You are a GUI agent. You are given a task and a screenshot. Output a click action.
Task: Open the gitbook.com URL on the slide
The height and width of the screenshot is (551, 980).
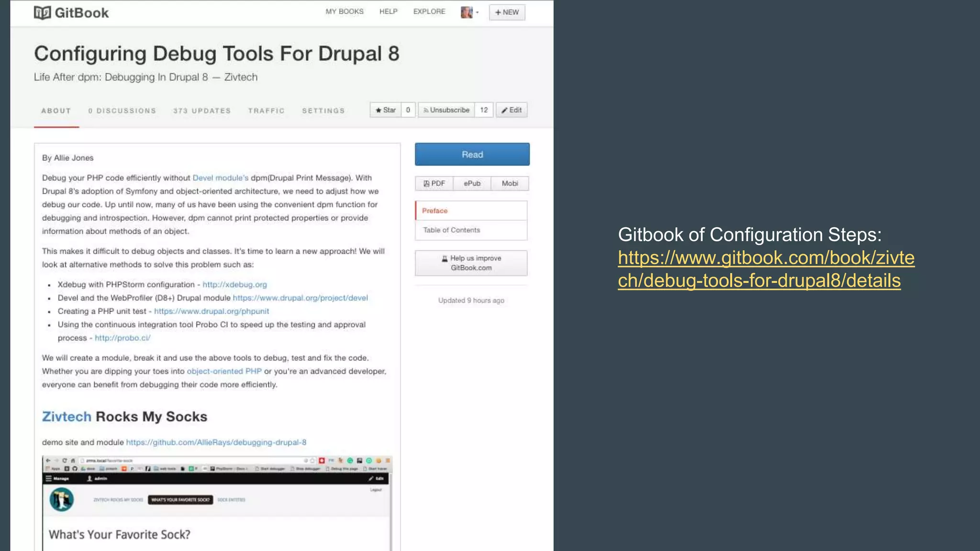pyautogui.click(x=766, y=269)
